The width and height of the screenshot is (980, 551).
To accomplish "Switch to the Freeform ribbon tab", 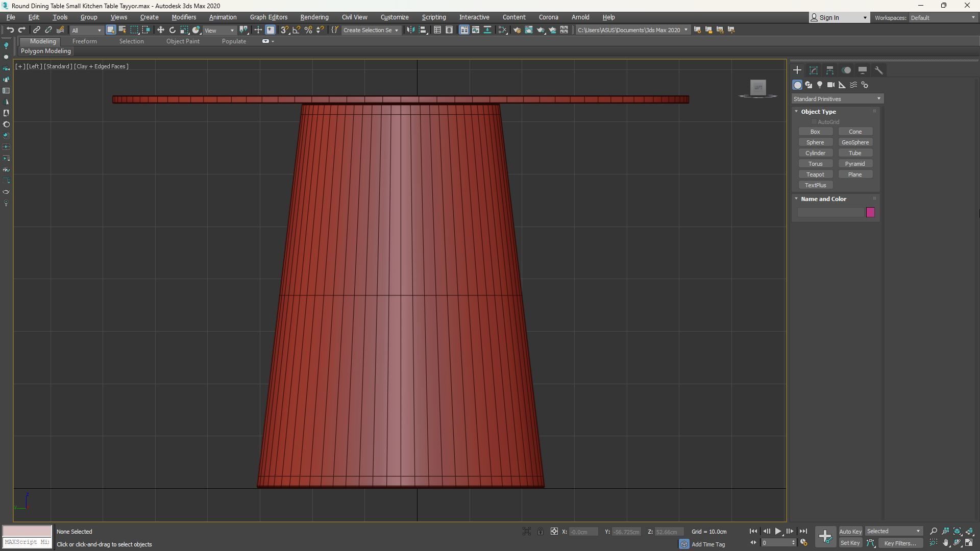I will point(84,41).
